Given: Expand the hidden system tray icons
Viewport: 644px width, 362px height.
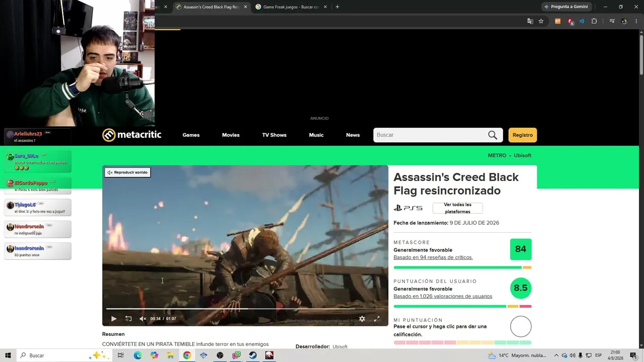Looking at the screenshot, I should pos(556,355).
